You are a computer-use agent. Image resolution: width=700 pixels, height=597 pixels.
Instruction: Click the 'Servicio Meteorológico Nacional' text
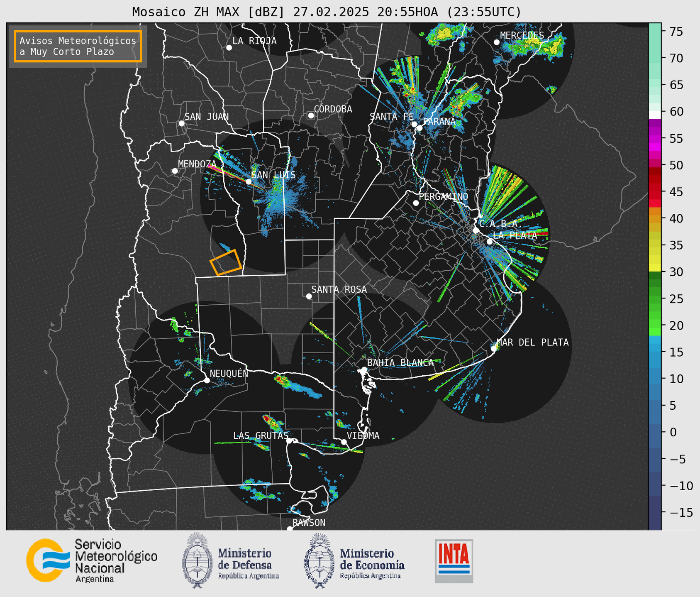click(x=116, y=556)
